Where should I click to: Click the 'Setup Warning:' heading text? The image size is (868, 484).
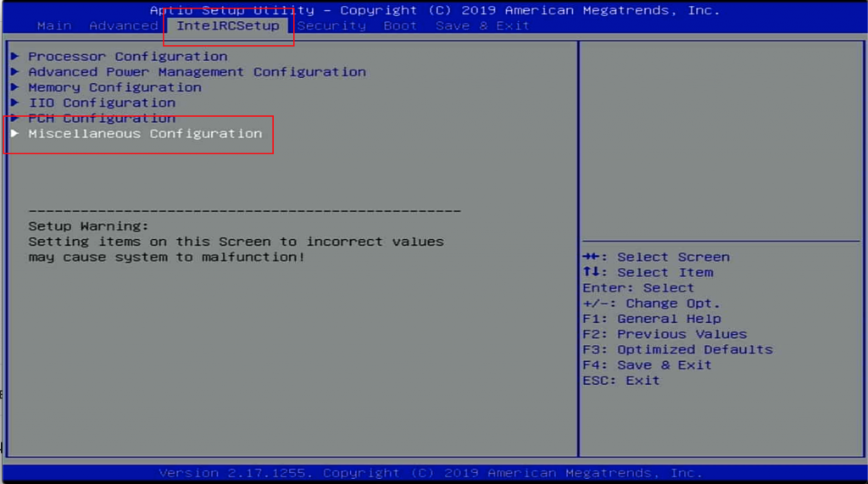88,226
